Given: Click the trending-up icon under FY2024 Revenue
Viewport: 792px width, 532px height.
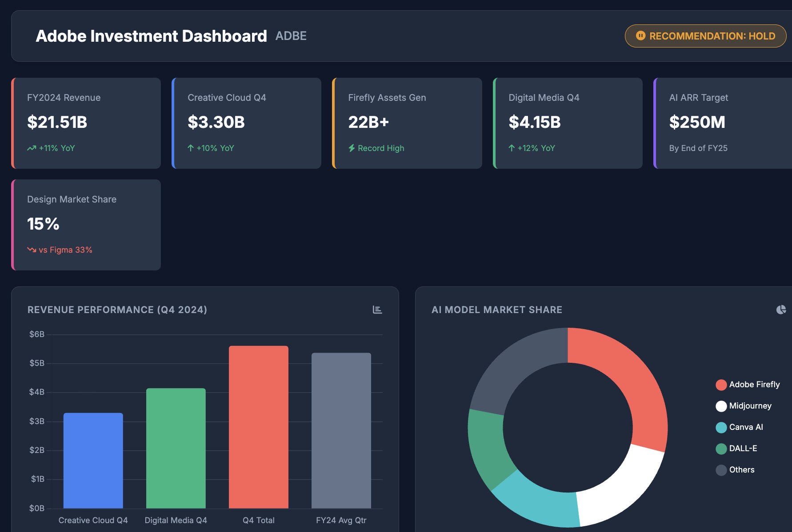Looking at the screenshot, I should 32,148.
